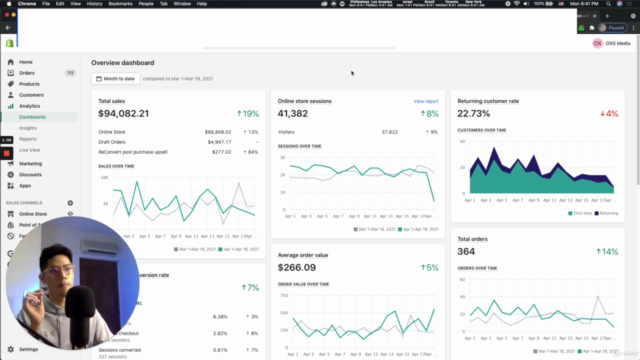Open the View menu
This screenshot has height=360, width=640.
point(76,4)
